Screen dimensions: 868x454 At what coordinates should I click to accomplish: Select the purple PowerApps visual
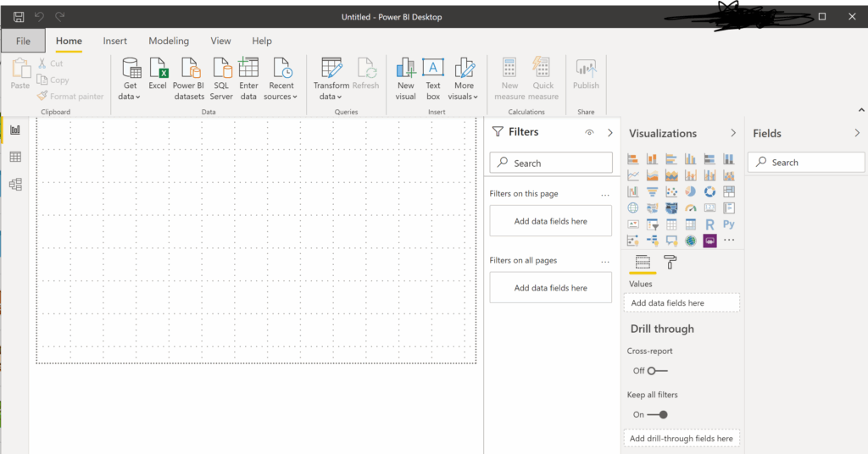point(709,241)
